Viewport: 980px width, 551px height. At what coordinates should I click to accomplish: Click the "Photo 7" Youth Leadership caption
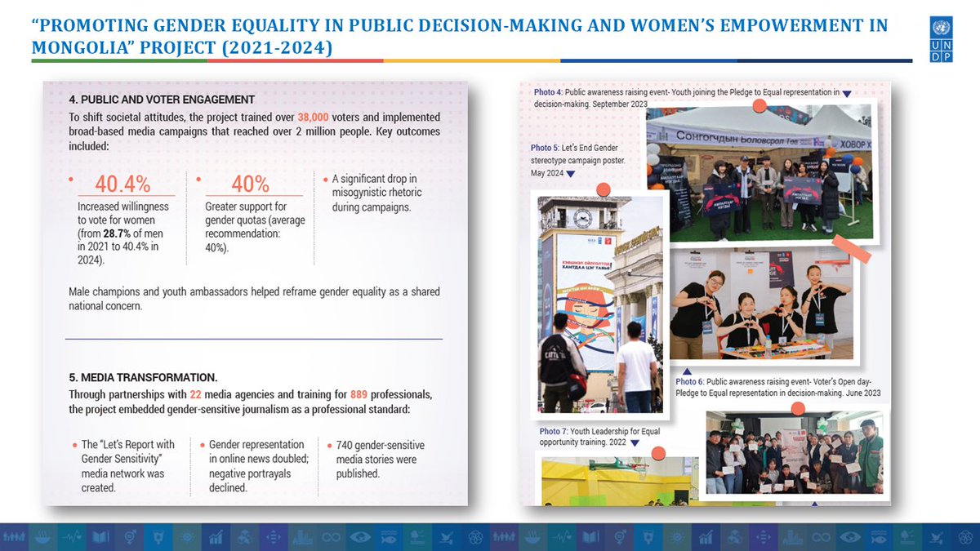tap(599, 436)
